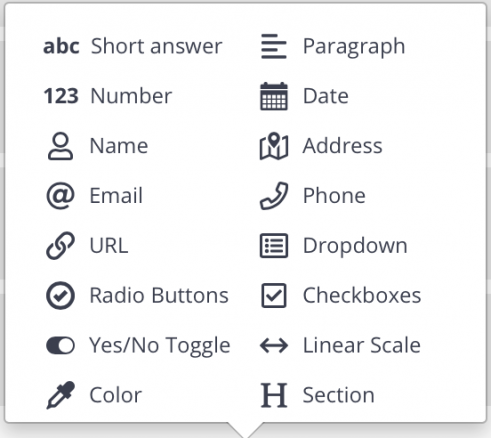The image size is (491, 438).
Task: Choose the calendar Date icon
Action: (x=274, y=96)
